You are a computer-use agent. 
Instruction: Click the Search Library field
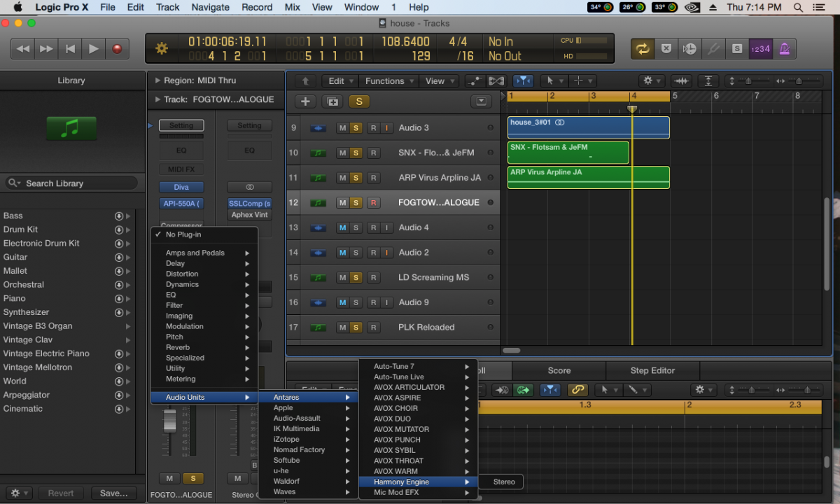pos(70,183)
